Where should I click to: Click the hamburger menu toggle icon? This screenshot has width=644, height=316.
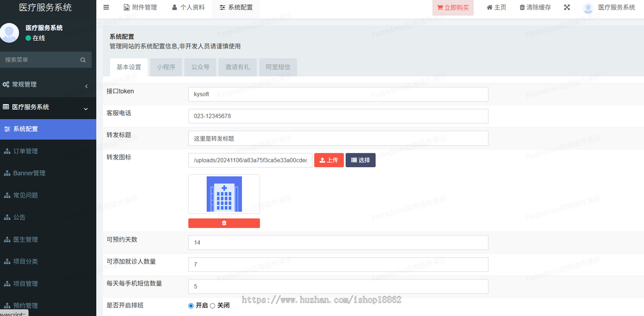tap(106, 8)
